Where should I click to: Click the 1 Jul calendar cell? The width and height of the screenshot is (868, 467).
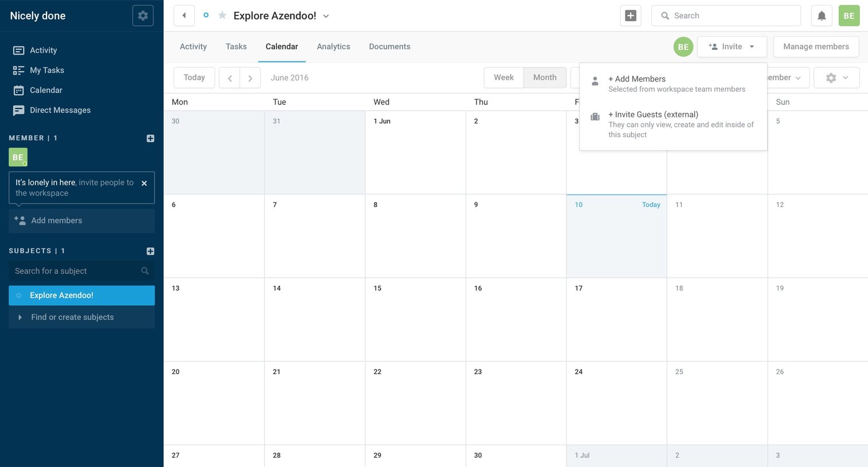(x=617, y=456)
